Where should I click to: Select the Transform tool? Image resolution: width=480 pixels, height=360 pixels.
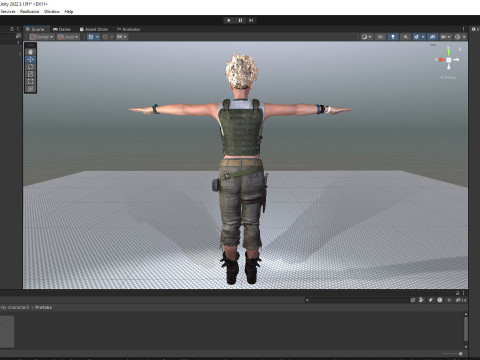[x=30, y=89]
